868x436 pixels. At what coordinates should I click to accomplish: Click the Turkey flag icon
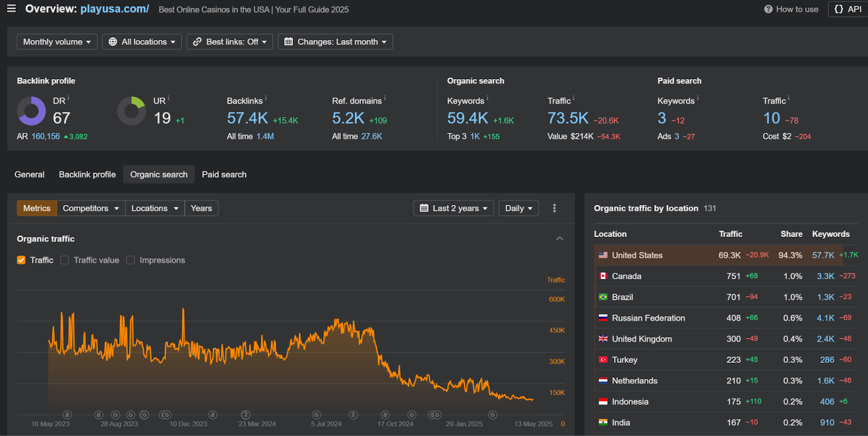coord(603,360)
